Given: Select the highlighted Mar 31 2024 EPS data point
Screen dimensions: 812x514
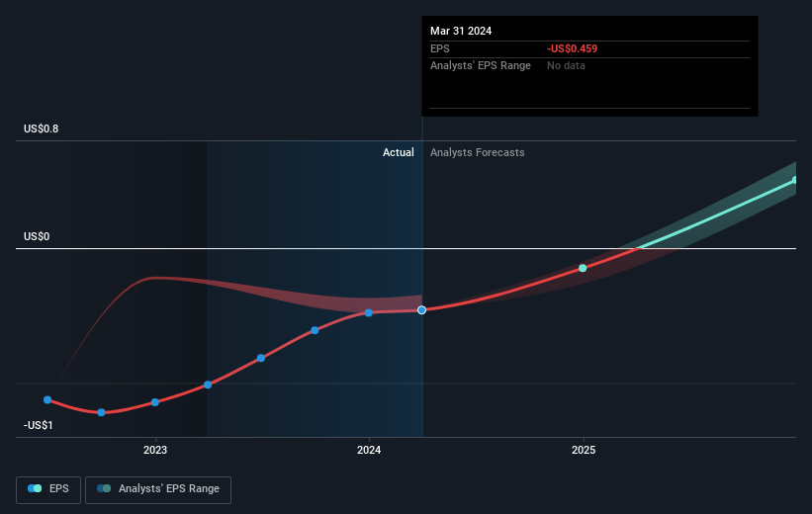Looking at the screenshot, I should point(422,310).
